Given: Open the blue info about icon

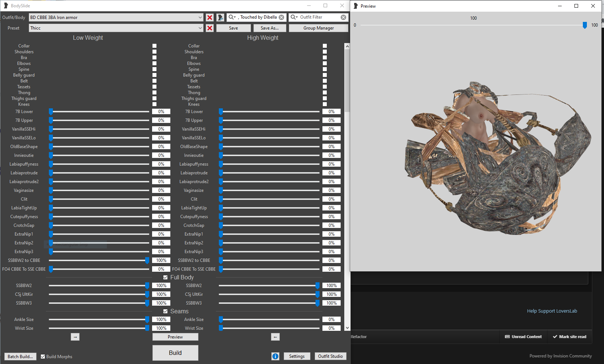Looking at the screenshot, I should point(275,356).
